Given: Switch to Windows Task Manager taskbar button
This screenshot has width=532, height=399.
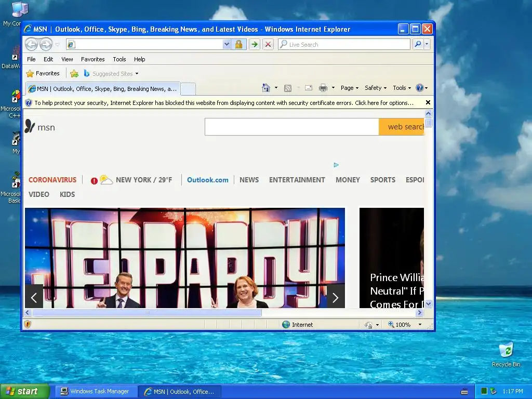Looking at the screenshot, I should tap(96, 392).
